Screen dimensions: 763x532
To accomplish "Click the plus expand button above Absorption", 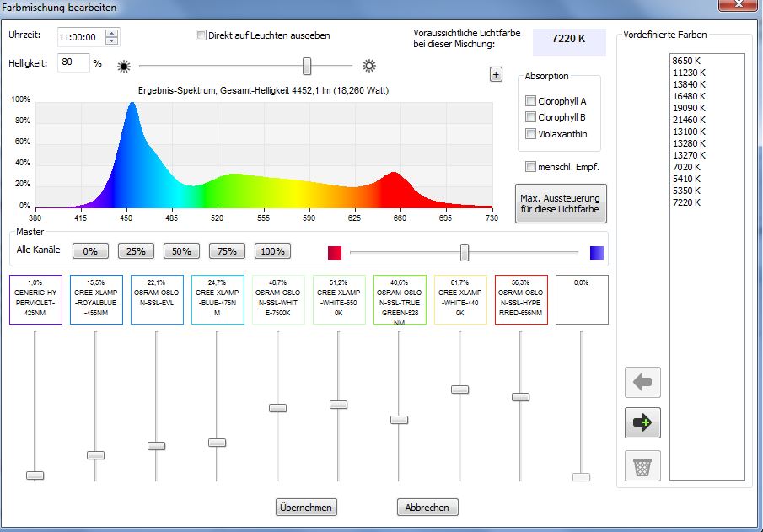I will 496,75.
